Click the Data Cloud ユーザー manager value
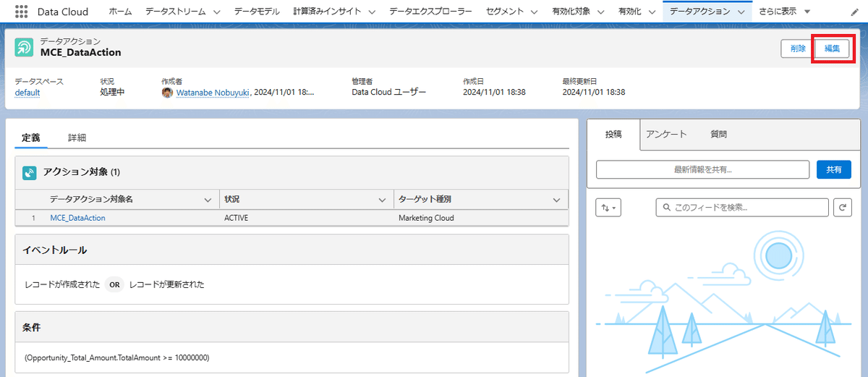Screen dimensions: 868x377 coord(389,93)
